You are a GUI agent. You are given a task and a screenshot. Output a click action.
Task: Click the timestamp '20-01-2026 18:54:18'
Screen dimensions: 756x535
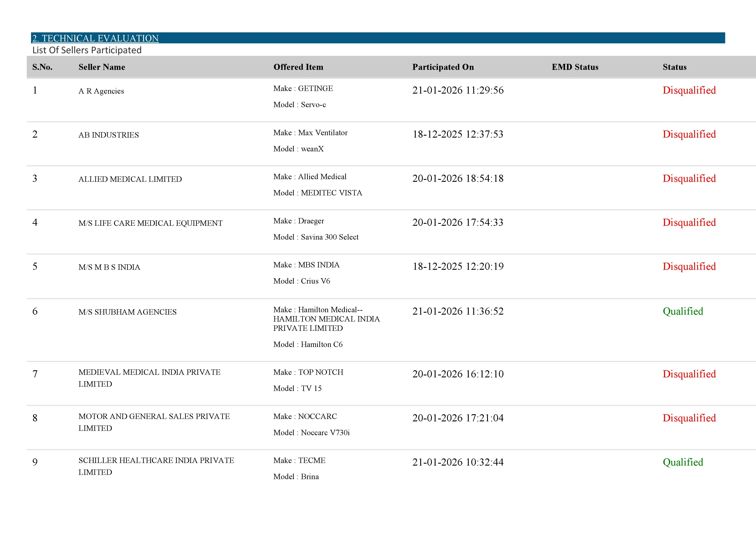click(458, 179)
